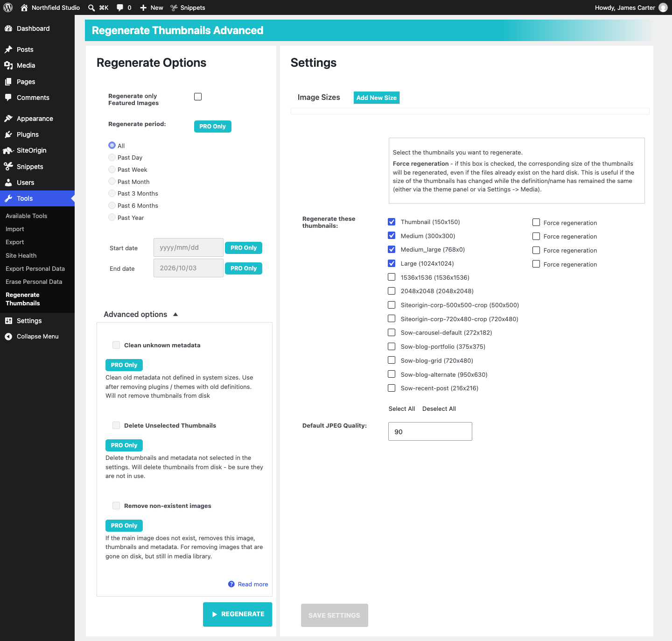Open Settings sliders icon in sidebar
The width and height of the screenshot is (672, 641).
coord(8,321)
